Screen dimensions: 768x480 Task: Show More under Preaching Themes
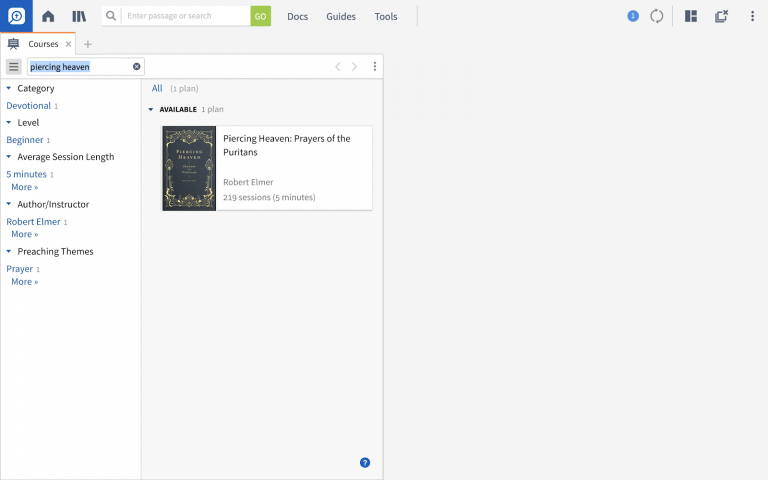point(24,282)
